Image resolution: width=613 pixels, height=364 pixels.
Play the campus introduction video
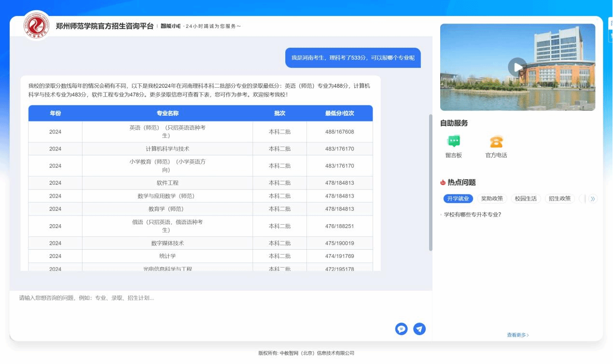coord(517,67)
